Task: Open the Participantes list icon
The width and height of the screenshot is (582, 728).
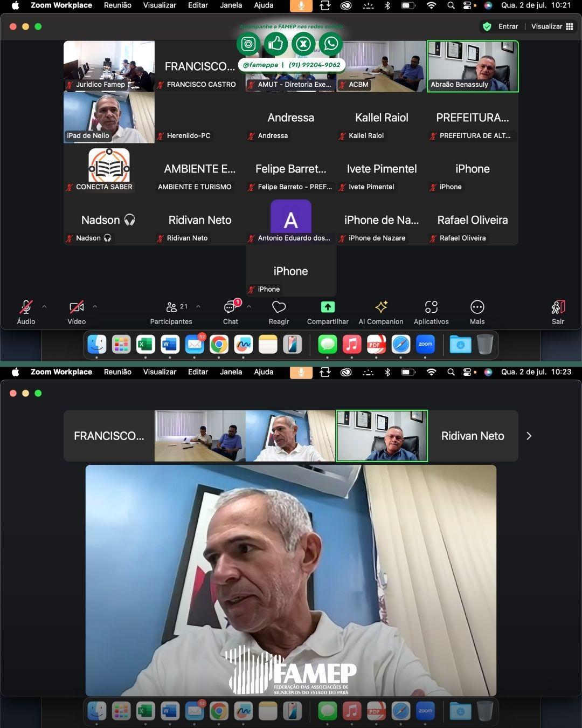Action: [171, 307]
